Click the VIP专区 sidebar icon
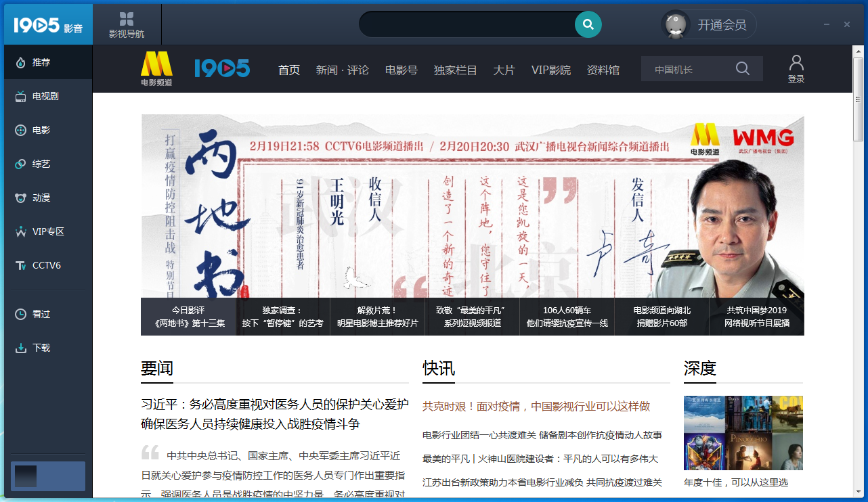Viewport: 868px width, 502px height. (x=20, y=231)
